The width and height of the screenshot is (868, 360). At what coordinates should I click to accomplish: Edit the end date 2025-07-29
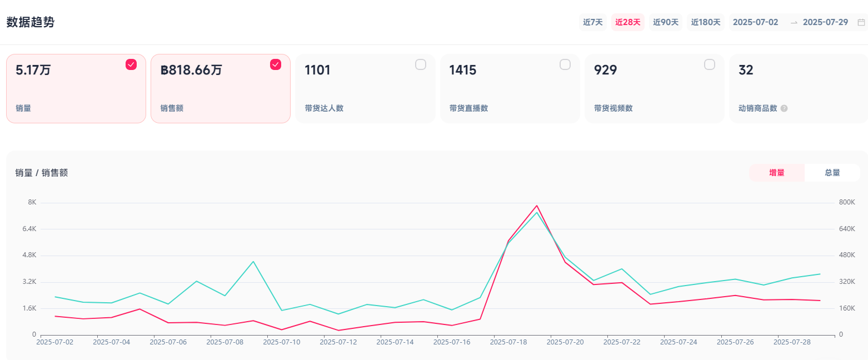825,22
